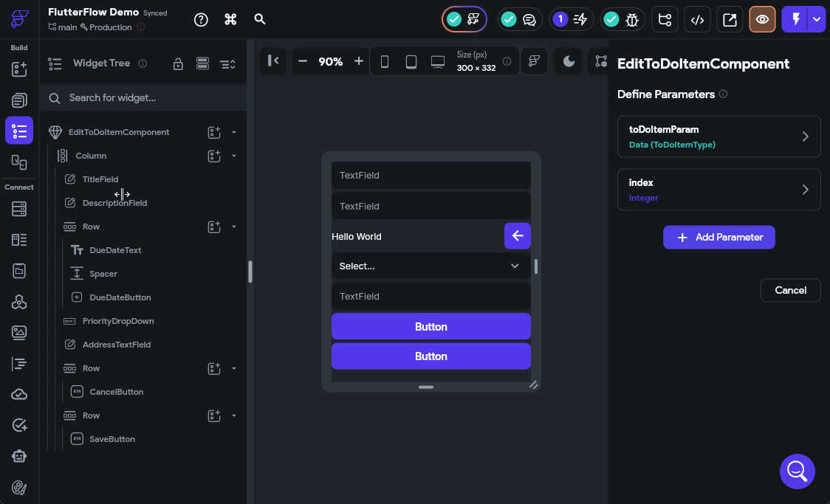
Task: Select the EditToDoItemComponent tree root
Action: (x=119, y=132)
